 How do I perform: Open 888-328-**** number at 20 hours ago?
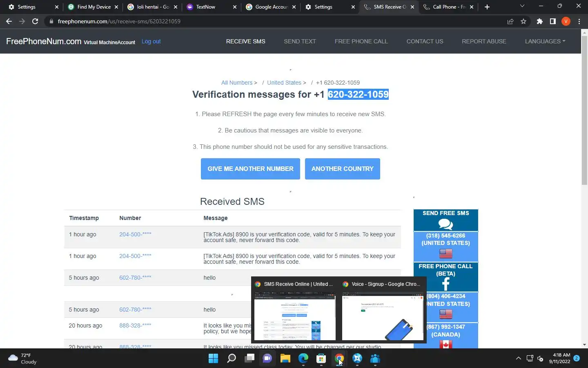[135, 325]
